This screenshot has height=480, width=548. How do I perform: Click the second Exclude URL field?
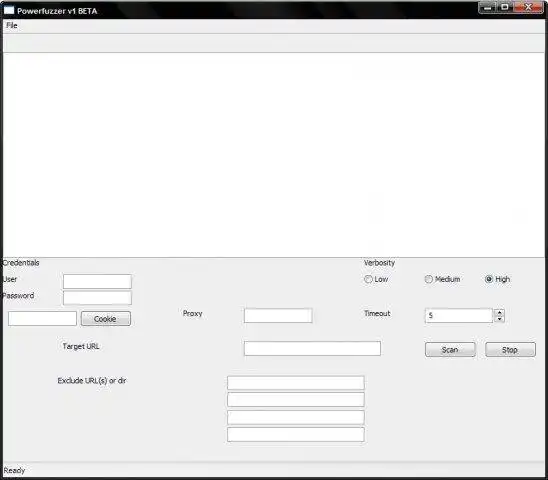coord(296,400)
